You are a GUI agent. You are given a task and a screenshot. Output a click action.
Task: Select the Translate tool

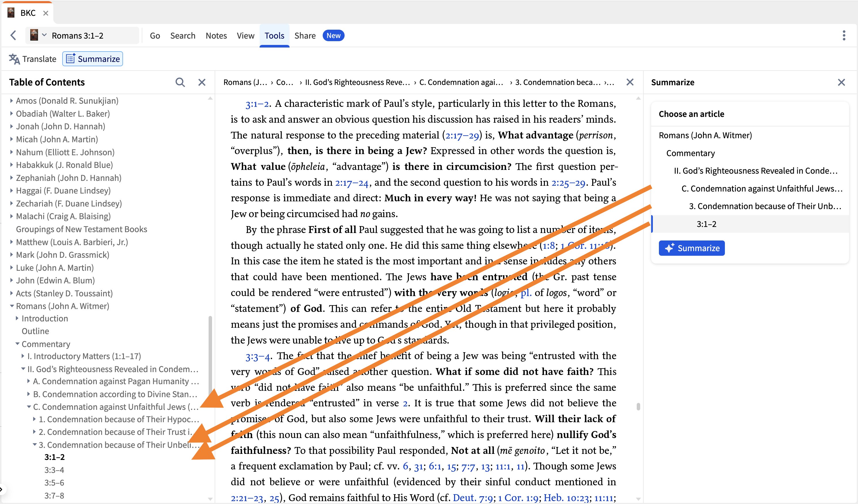tap(33, 58)
